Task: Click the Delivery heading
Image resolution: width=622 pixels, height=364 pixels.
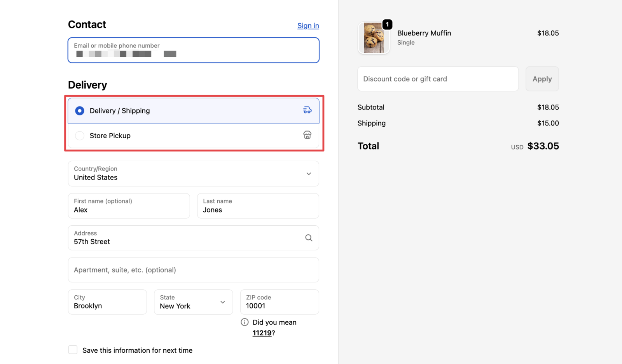Action: [87, 85]
